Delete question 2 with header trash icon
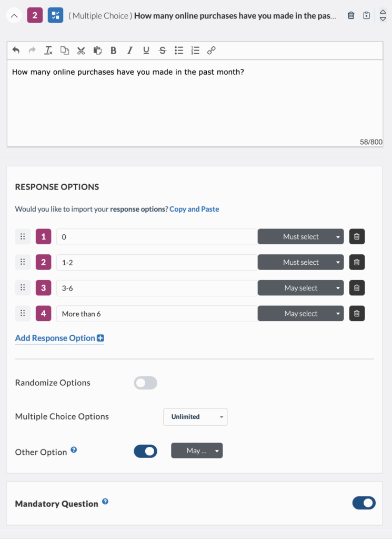Image resolution: width=392 pixels, height=539 pixels. pyautogui.click(x=351, y=16)
